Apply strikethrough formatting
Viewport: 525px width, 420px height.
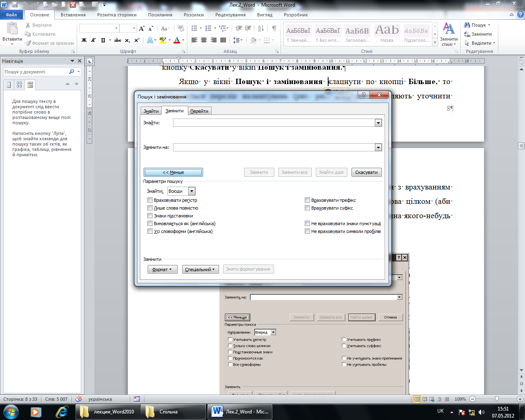click(x=118, y=40)
